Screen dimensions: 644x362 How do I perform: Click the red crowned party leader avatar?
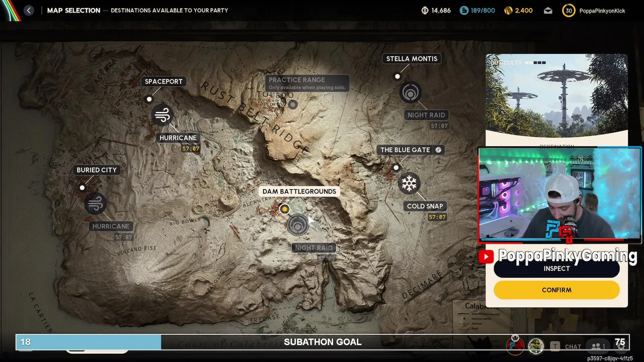pos(515,345)
